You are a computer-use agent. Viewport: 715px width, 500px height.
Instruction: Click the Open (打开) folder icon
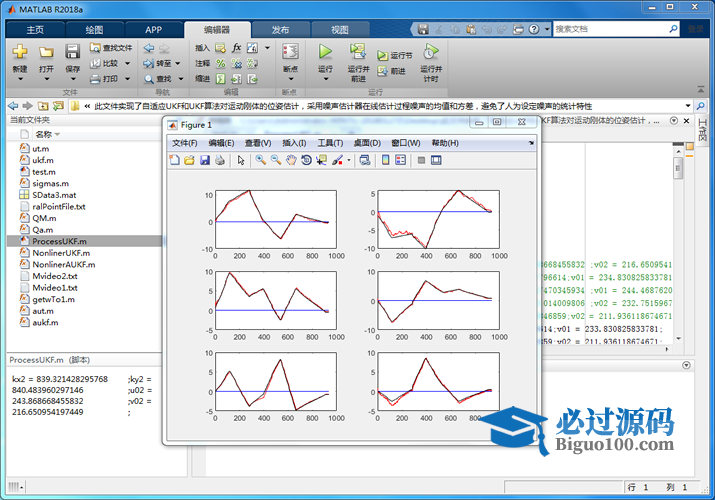(46, 52)
